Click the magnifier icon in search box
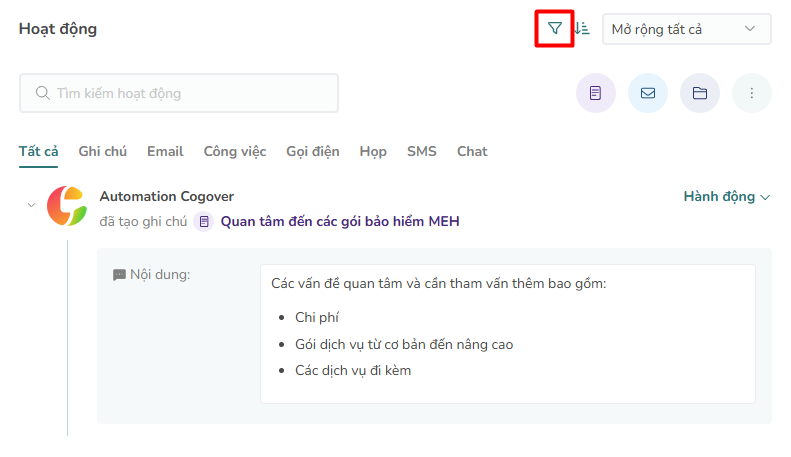 42,93
